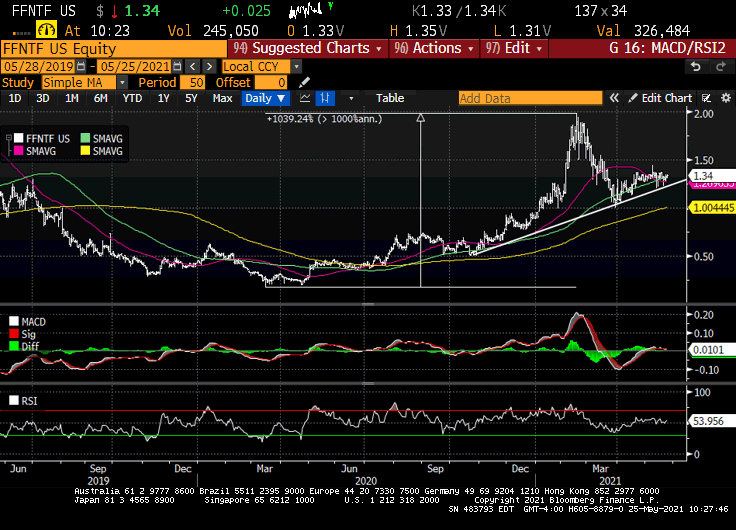
Task: Click the divider handle above the RSI panel
Action: [368, 383]
